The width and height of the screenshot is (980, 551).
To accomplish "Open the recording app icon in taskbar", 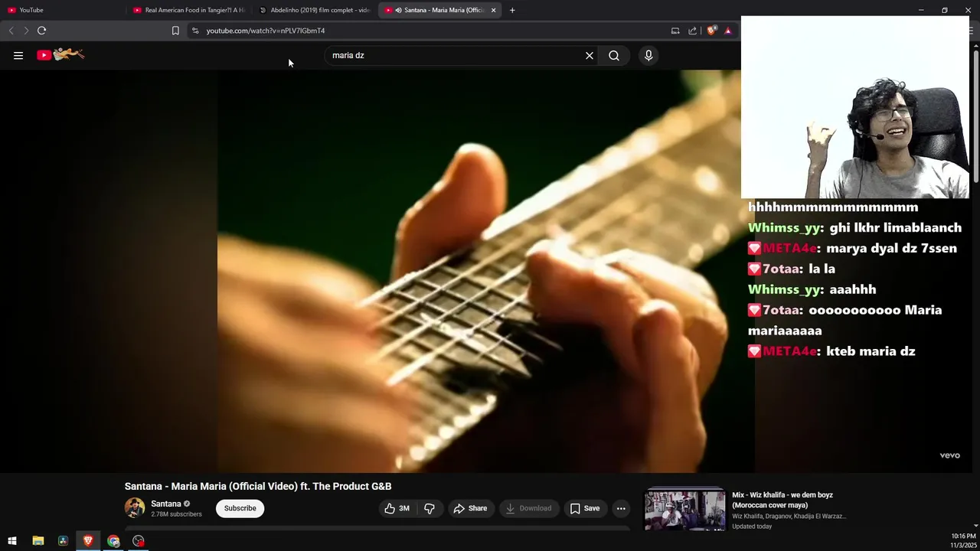I will click(139, 541).
